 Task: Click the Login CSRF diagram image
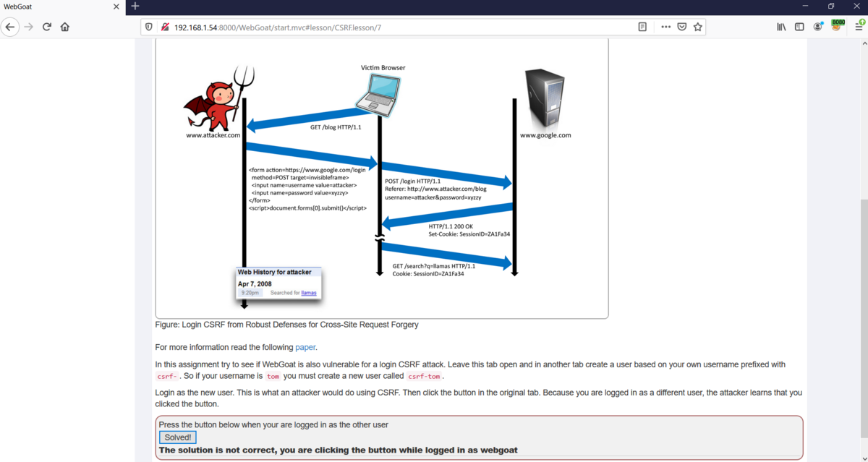381,178
